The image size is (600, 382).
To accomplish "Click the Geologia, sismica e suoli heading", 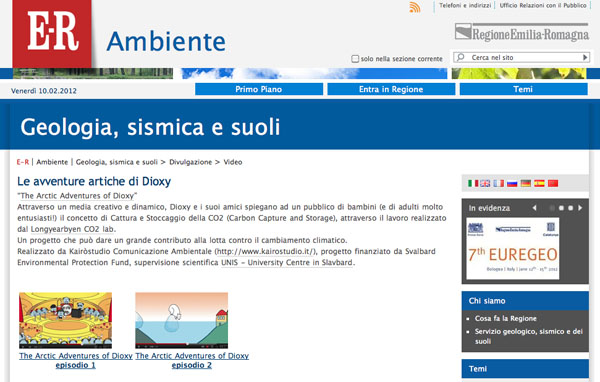I will tap(150, 127).
